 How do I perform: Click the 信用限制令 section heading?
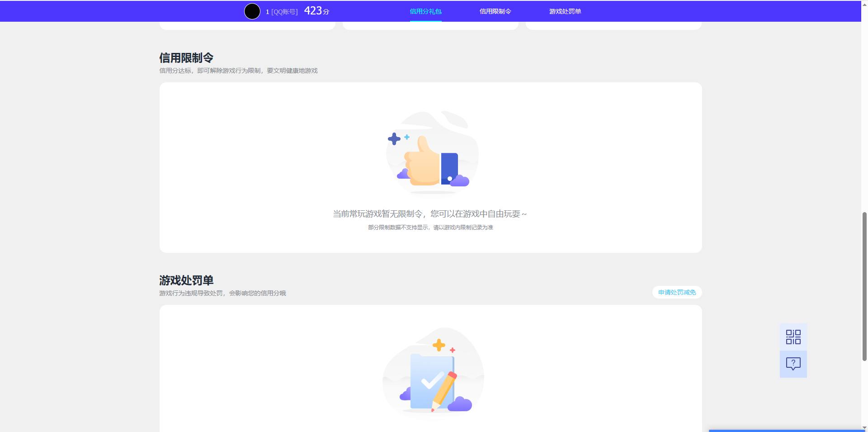[186, 58]
